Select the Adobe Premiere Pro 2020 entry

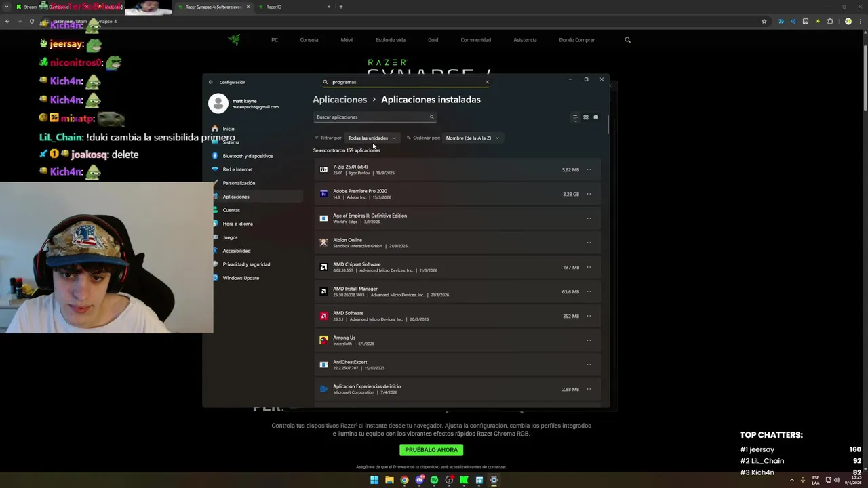coord(457,194)
